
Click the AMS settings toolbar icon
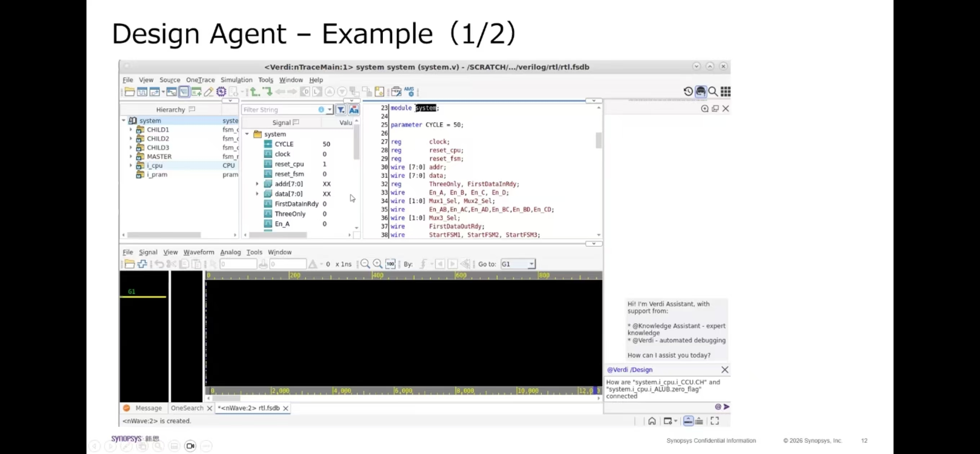pyautogui.click(x=409, y=91)
